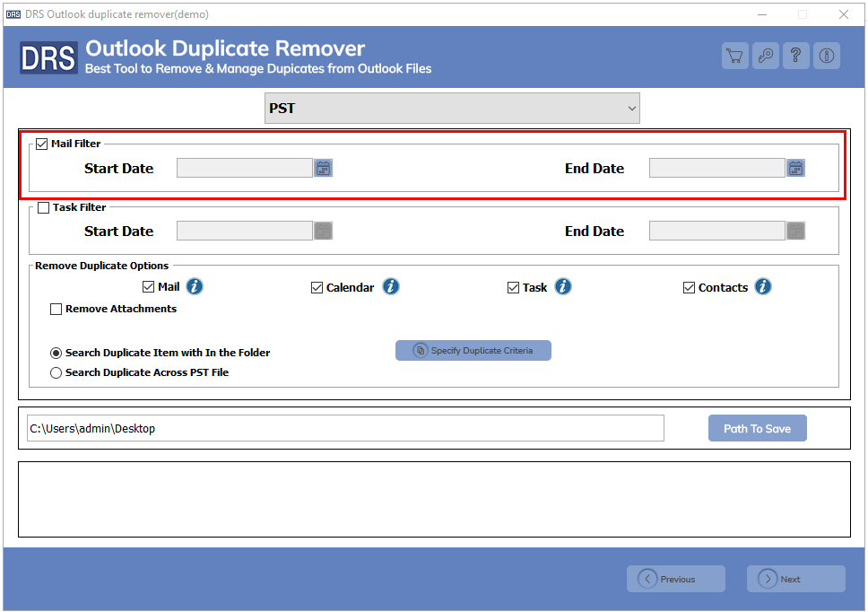Open Mail Filter End Date calendar picker
Screen dimensions: 868x612
(x=795, y=168)
